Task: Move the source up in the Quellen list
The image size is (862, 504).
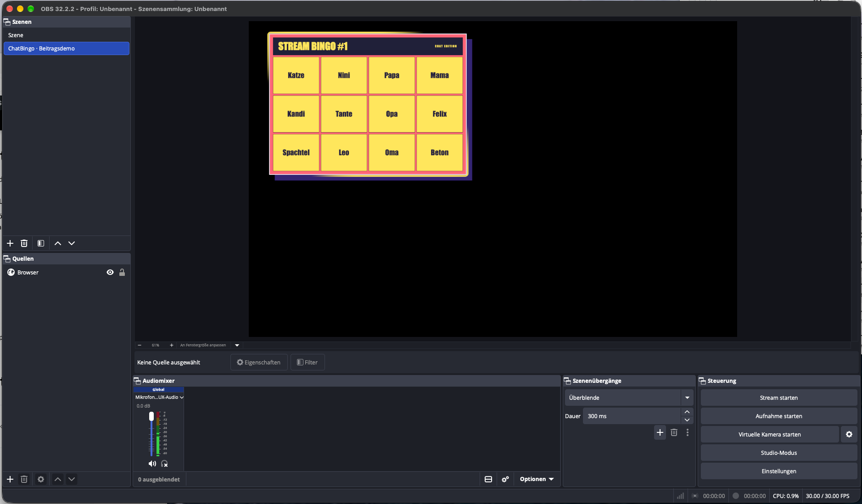Action: [58, 479]
